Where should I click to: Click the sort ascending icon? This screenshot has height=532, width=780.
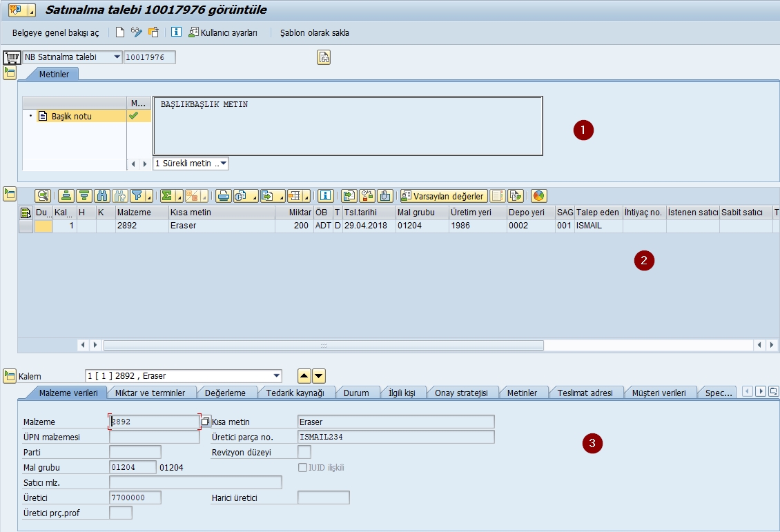pos(66,196)
